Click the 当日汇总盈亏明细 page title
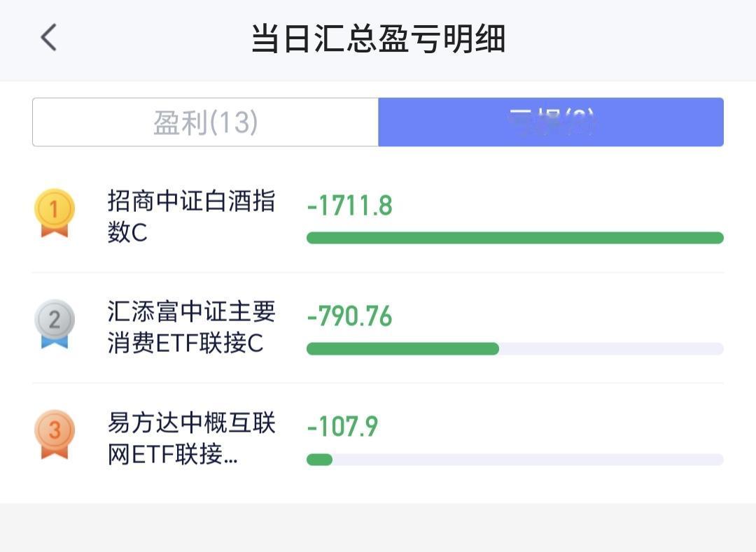Screen dimensions: 756x552 tap(378, 38)
